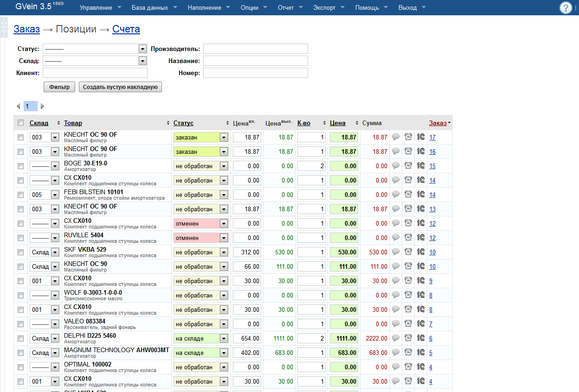Screen dimensions: 579x392
Task: Click the clock icon in DELPHI D225 5460 row
Action: click(x=408, y=338)
